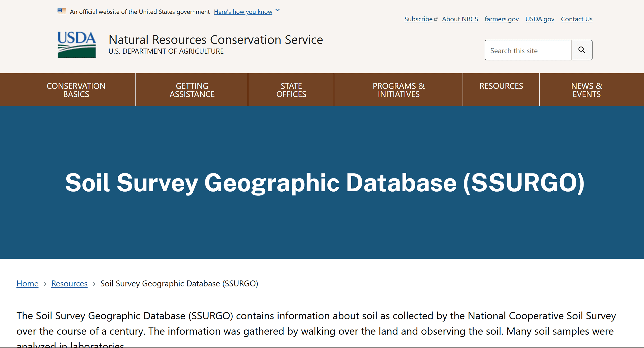
Task: Open the State Offices menu
Action: pyautogui.click(x=291, y=90)
